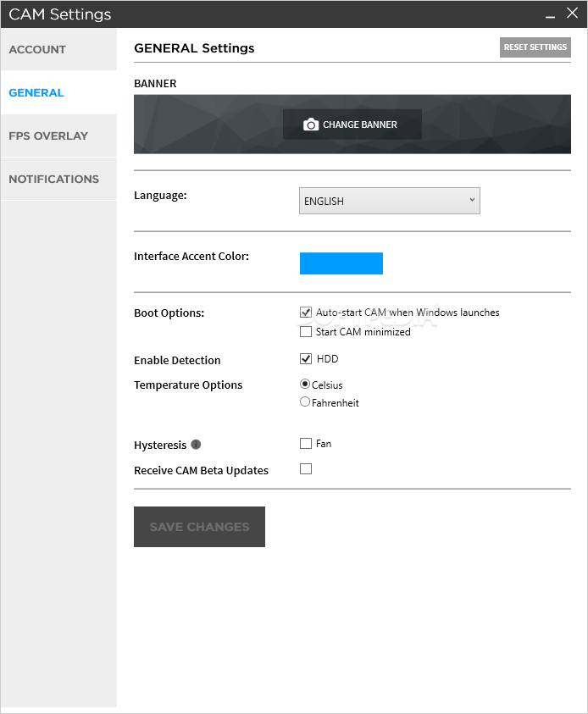
Task: Select the Celsius radio button
Action: [x=305, y=385]
